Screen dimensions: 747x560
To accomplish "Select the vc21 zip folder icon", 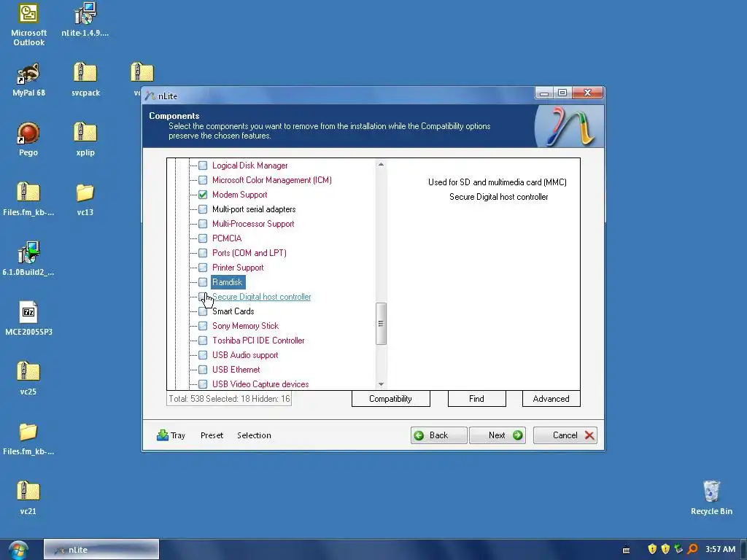I will [28, 498].
